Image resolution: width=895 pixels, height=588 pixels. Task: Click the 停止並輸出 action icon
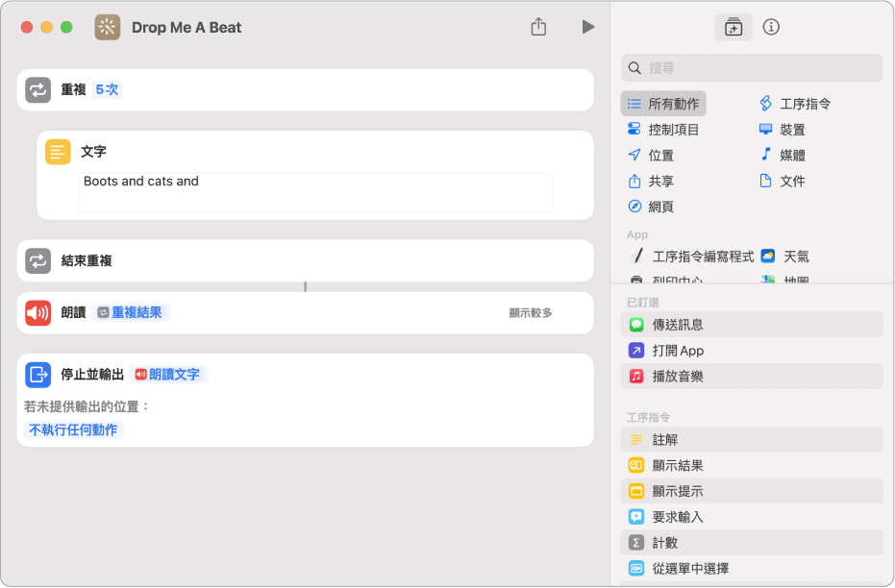[x=38, y=375]
